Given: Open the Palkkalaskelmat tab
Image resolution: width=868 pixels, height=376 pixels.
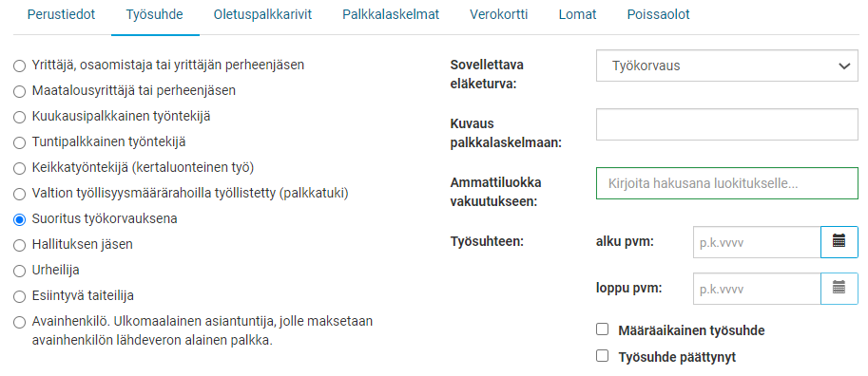Looking at the screenshot, I should click(391, 15).
